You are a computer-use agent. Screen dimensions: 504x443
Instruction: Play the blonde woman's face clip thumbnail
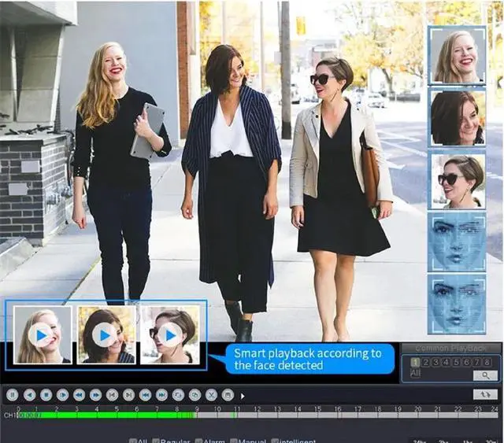click(41, 335)
